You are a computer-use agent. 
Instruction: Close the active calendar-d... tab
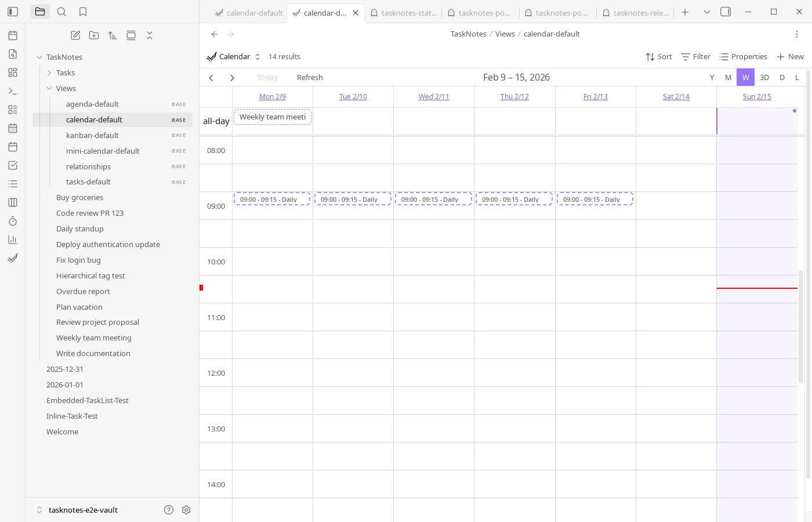356,13
